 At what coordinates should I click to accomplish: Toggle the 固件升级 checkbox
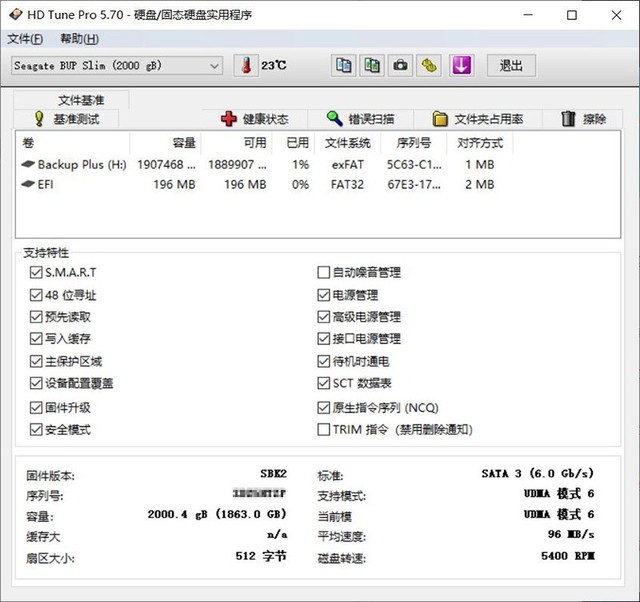tap(36, 407)
